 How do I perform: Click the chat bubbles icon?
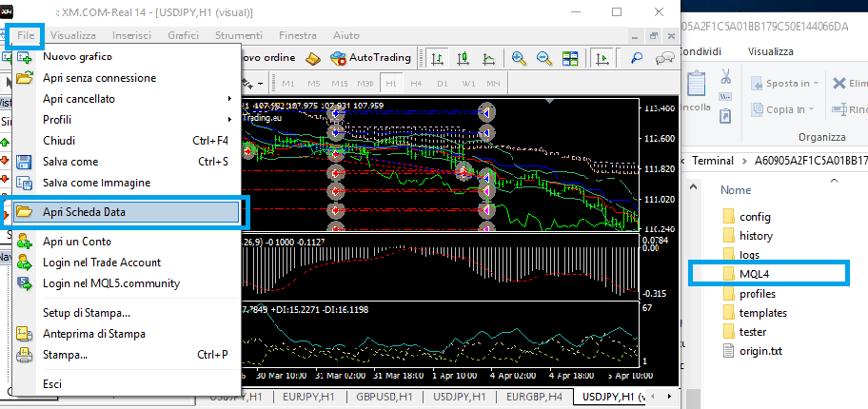click(x=665, y=58)
